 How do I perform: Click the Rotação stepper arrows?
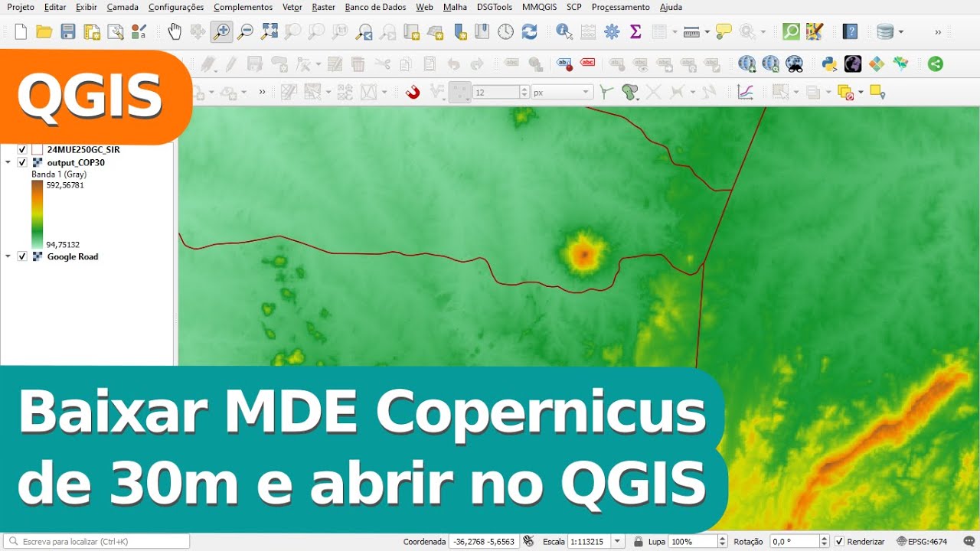pyautogui.click(x=824, y=541)
